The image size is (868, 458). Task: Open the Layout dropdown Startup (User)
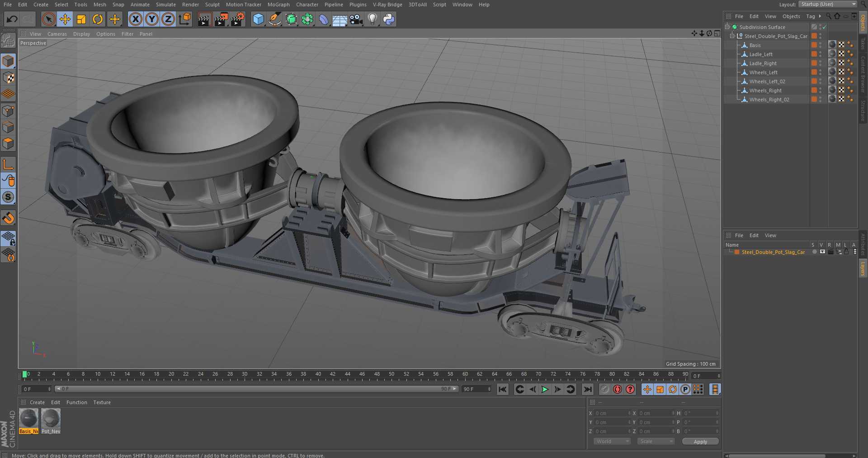(x=828, y=4)
